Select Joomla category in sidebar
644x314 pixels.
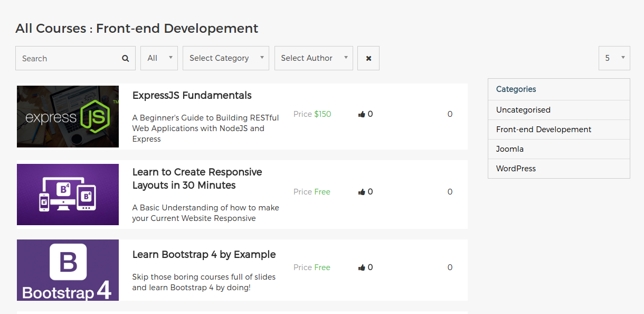(559, 149)
